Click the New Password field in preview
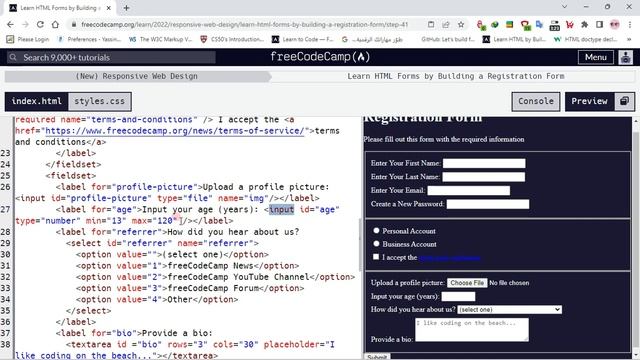 (x=488, y=204)
